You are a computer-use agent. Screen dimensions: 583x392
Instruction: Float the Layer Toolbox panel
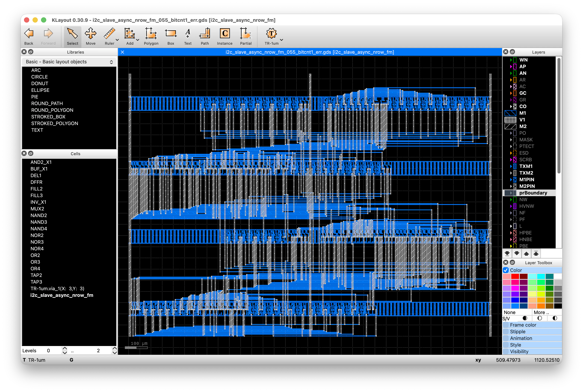[512, 262]
